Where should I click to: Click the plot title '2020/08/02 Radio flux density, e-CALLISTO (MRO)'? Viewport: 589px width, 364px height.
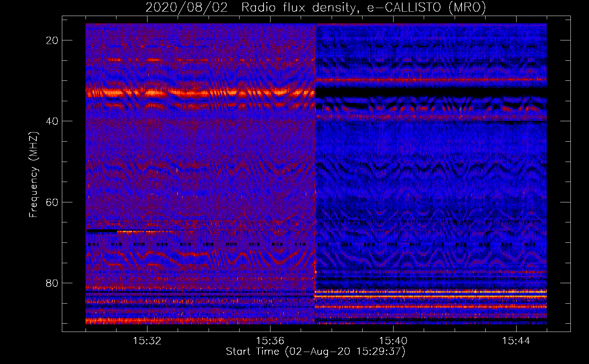(x=316, y=7)
